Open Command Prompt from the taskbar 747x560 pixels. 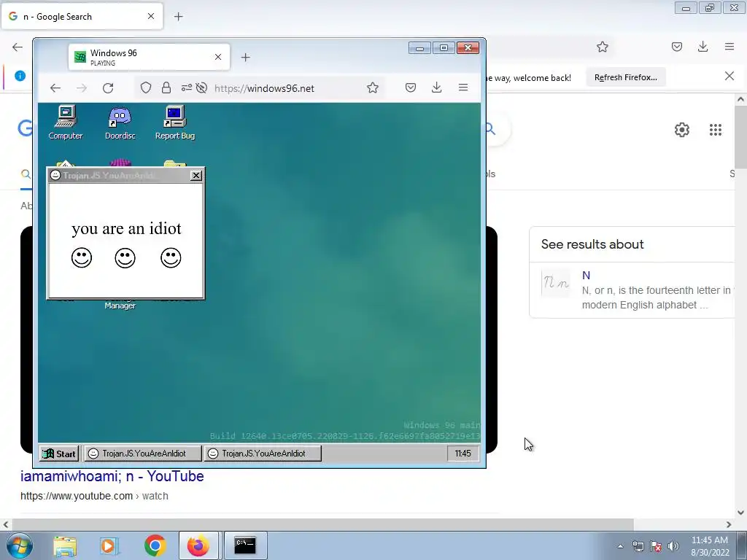click(x=245, y=545)
